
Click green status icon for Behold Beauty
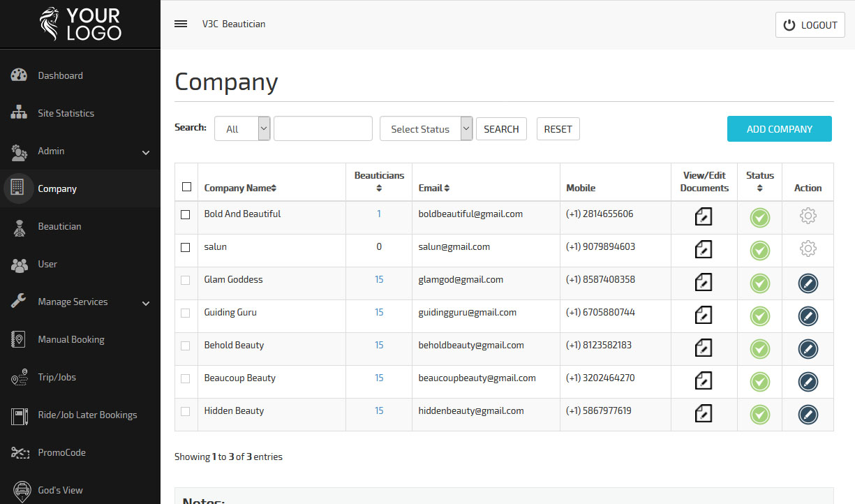[760, 349]
